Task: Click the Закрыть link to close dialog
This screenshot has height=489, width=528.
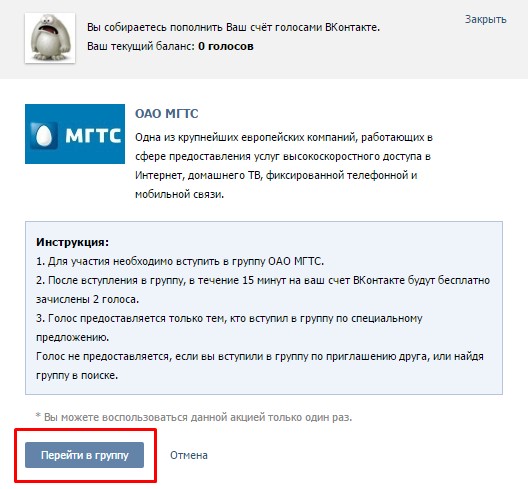Action: point(486,19)
